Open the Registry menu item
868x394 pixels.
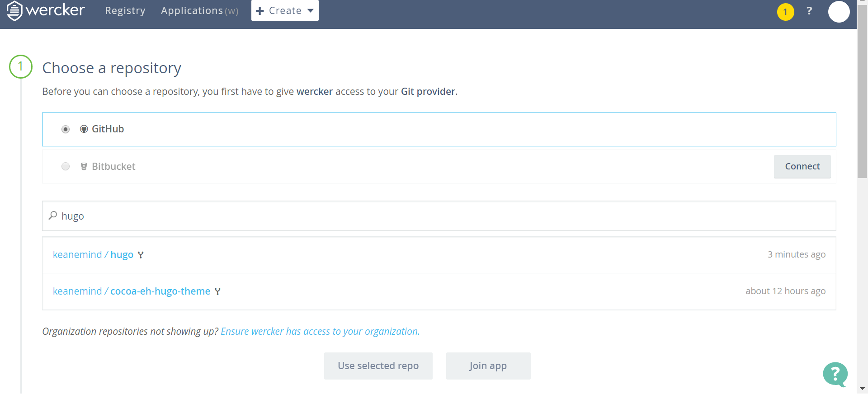(x=125, y=11)
